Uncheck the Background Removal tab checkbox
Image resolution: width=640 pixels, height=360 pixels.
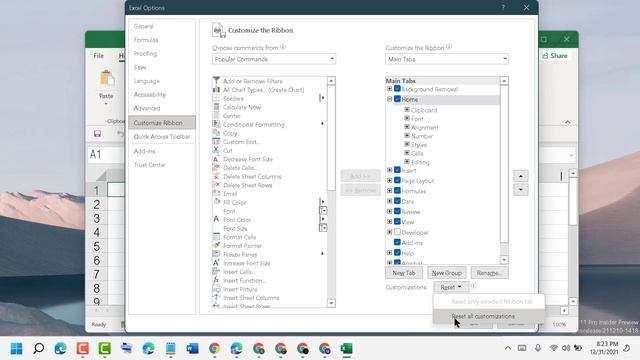pos(397,89)
